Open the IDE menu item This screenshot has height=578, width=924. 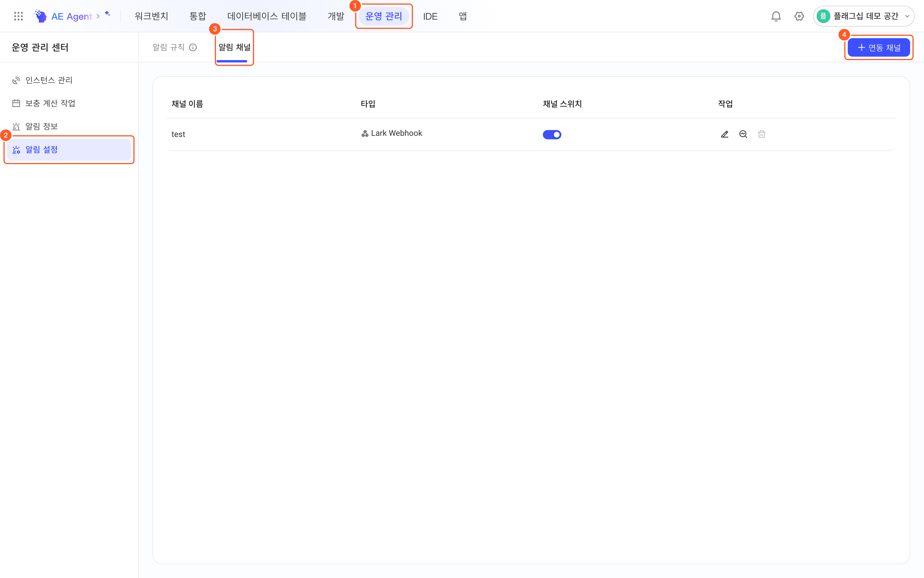tap(430, 16)
